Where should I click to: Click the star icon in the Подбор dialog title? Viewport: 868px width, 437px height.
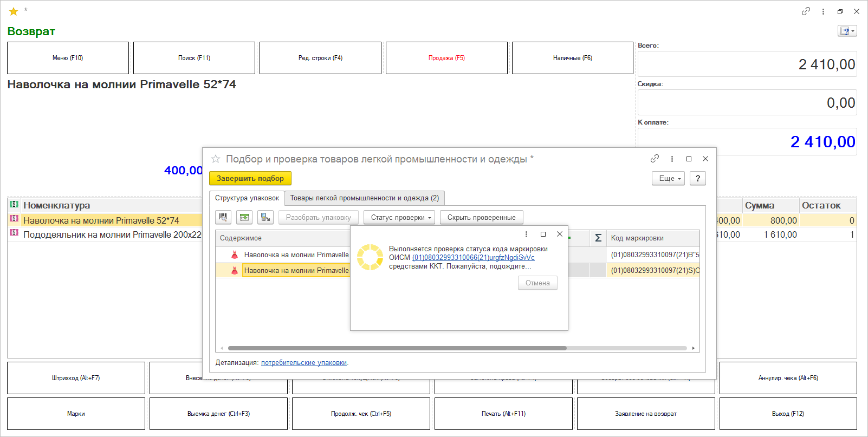pyautogui.click(x=216, y=159)
